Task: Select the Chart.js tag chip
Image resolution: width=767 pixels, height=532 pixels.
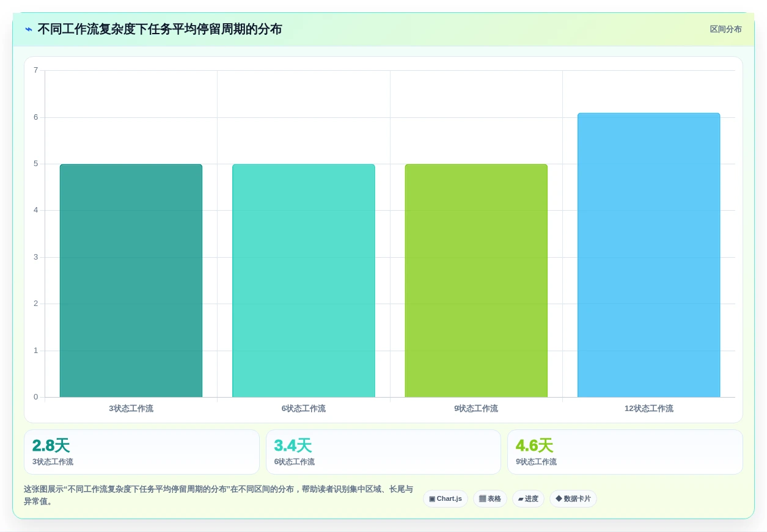Action: (446, 499)
